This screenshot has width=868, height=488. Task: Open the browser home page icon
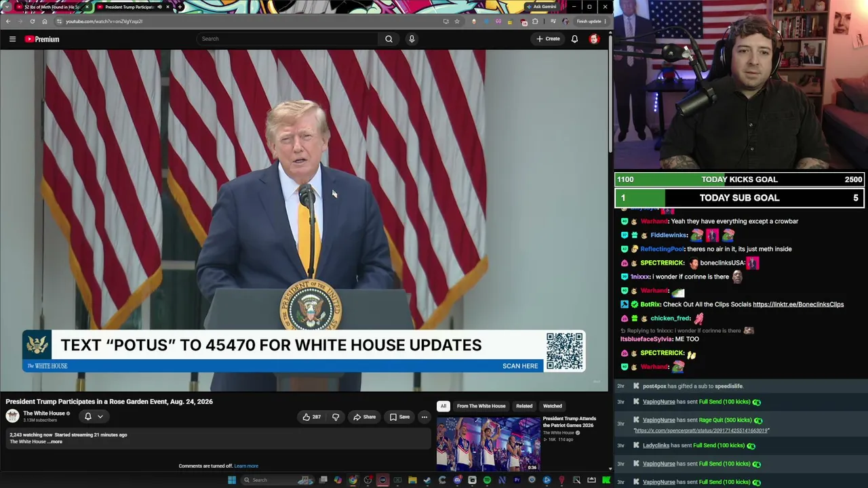tap(45, 22)
